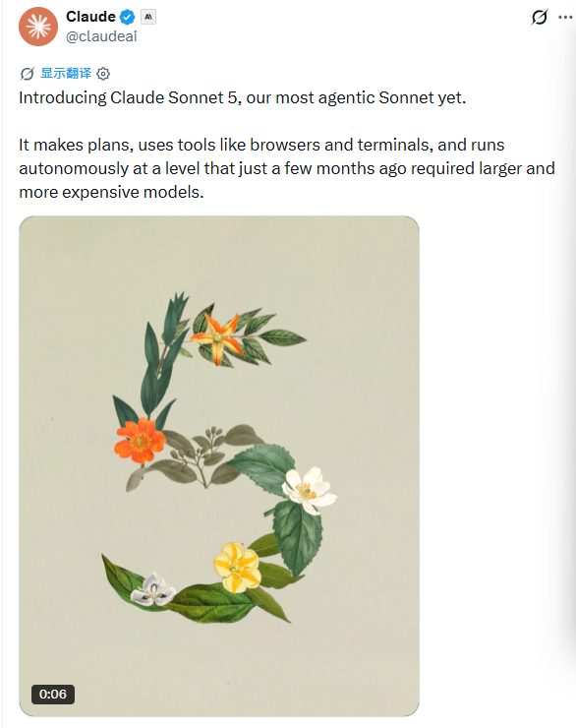Click the blue verified badge
This screenshot has width=576, height=728.
[127, 17]
